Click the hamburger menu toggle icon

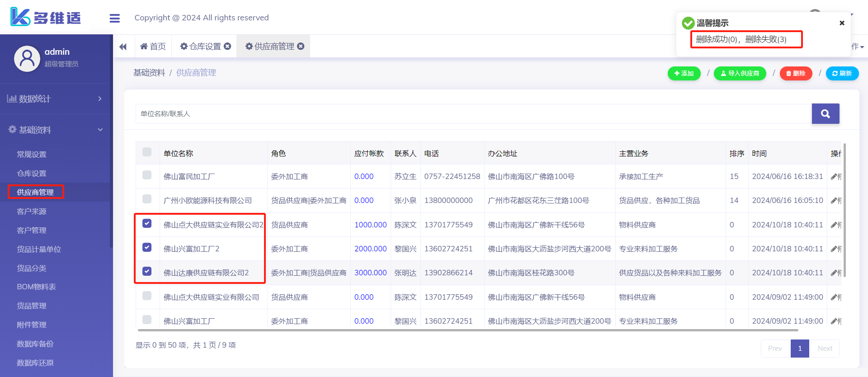coord(114,18)
